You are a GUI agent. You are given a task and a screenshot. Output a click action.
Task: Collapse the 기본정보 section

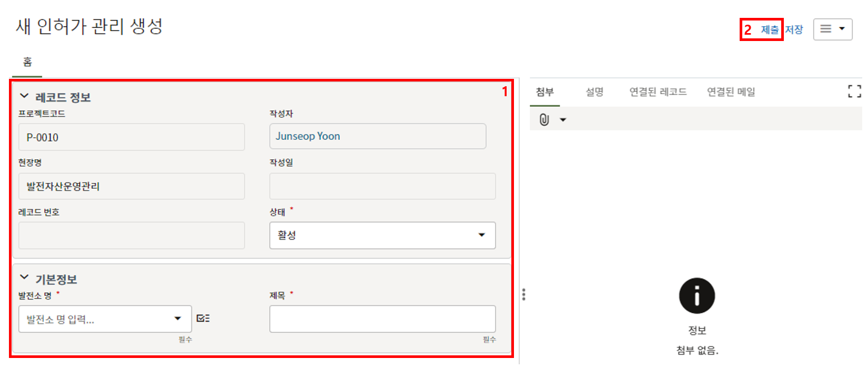[24, 278]
